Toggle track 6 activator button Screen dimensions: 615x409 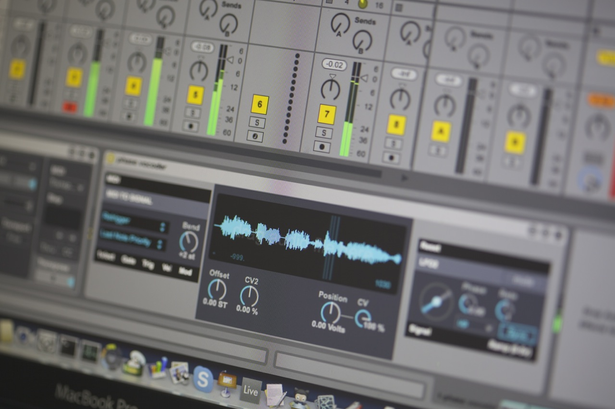[x=260, y=104]
